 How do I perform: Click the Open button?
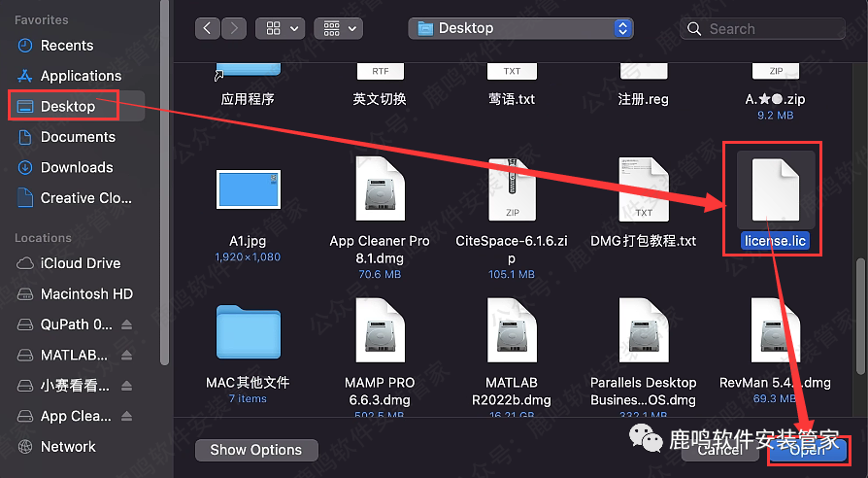pyautogui.click(x=807, y=450)
